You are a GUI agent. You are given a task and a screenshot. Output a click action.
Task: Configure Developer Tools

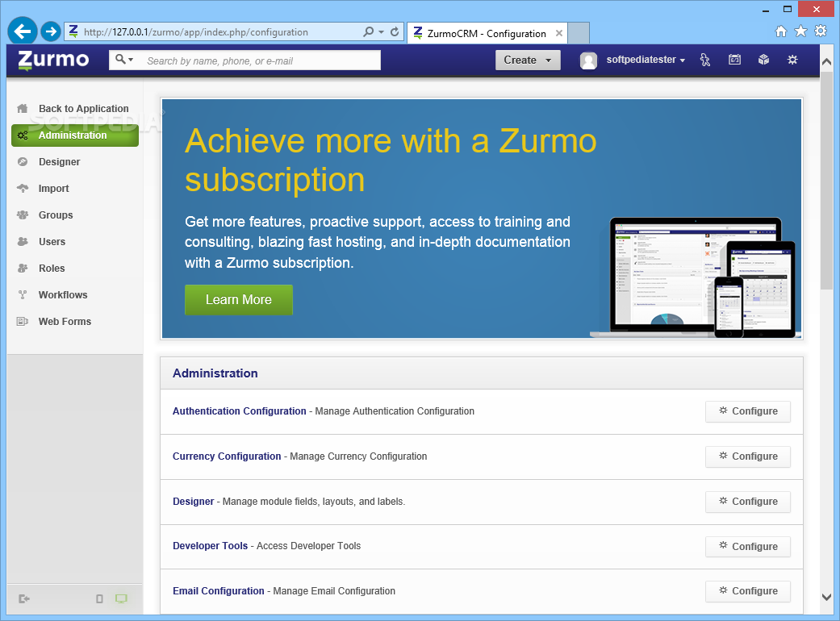pos(748,547)
